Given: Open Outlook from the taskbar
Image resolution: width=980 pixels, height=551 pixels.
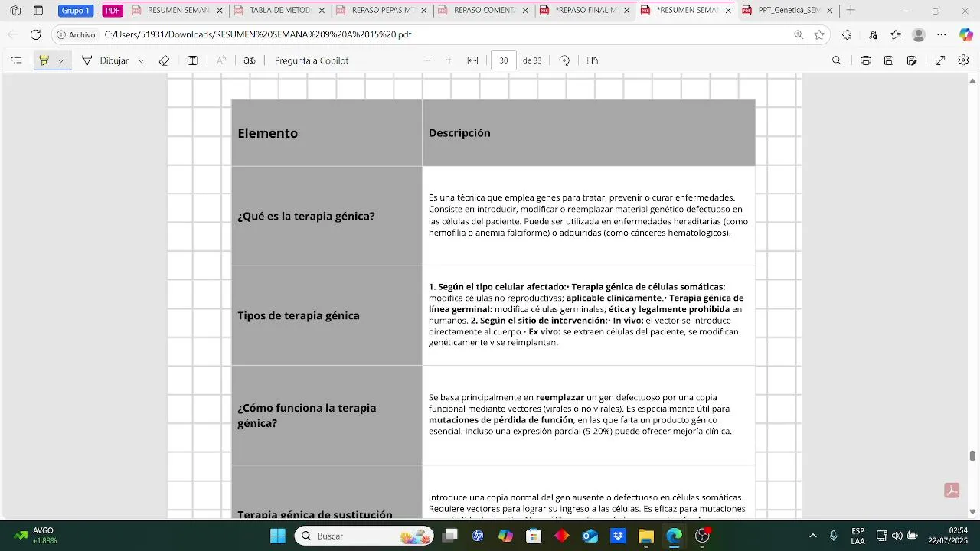Looking at the screenshot, I should coord(590,536).
